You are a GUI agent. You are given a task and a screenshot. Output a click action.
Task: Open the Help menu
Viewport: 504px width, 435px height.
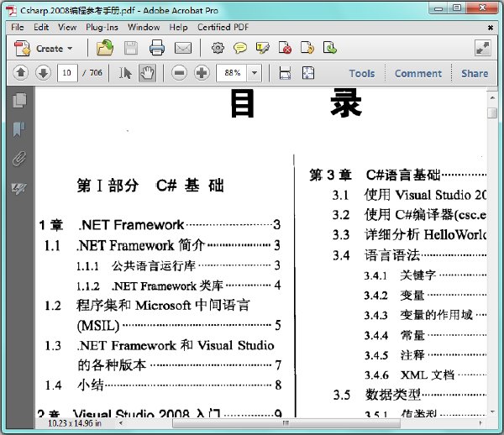pos(178,28)
